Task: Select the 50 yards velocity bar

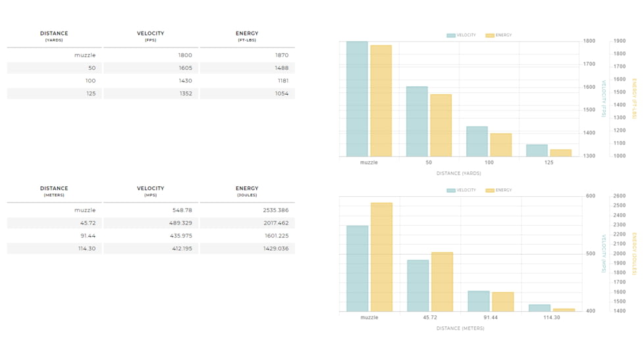Action: click(x=417, y=122)
